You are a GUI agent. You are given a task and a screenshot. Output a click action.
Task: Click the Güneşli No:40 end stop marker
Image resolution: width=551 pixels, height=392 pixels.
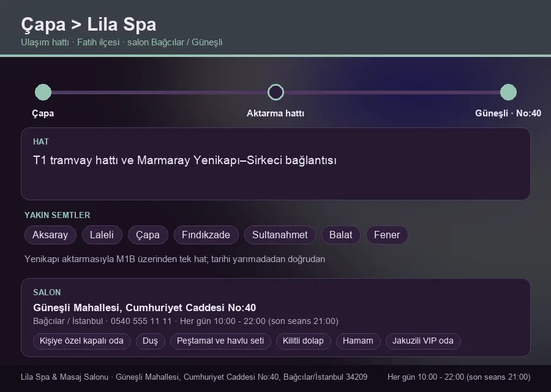(x=508, y=92)
